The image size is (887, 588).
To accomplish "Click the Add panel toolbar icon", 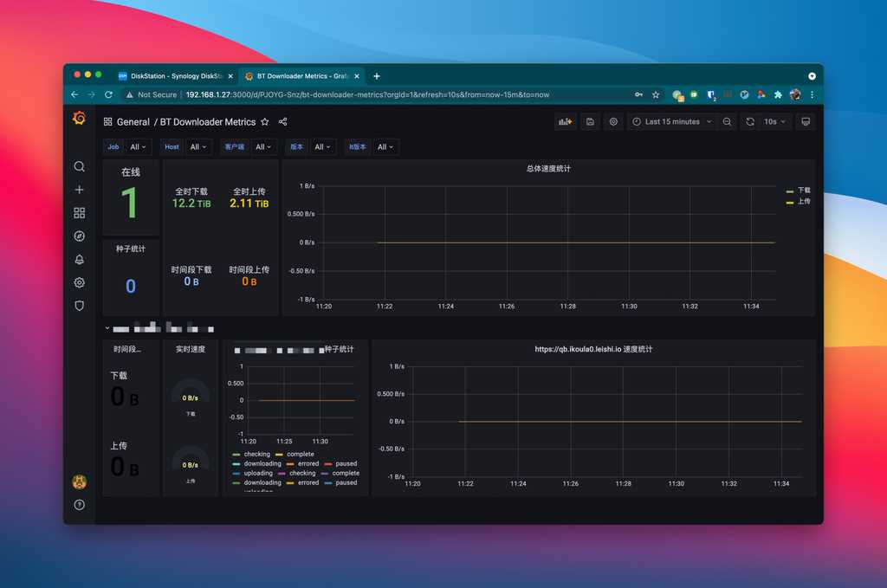I will point(565,121).
